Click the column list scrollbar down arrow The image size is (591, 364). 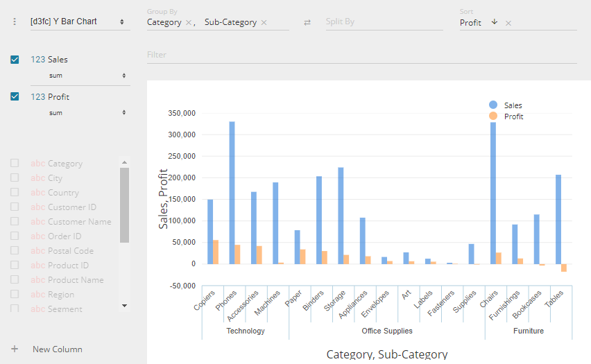[124, 305]
